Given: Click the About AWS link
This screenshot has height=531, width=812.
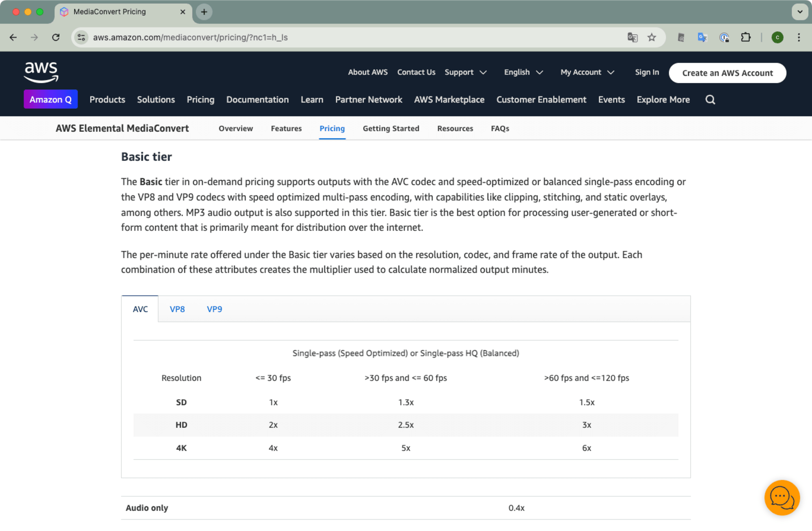Looking at the screenshot, I should [368, 72].
